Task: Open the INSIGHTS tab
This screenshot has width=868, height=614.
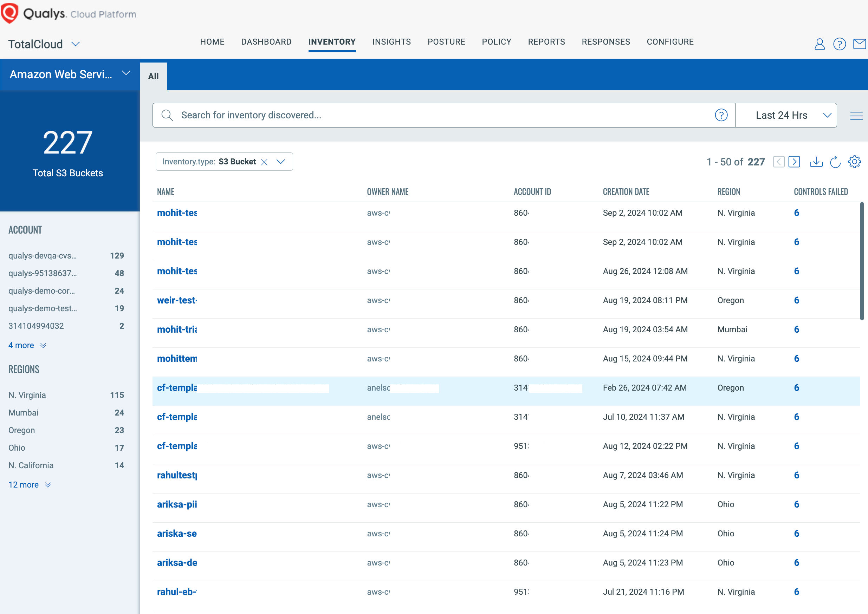Action: click(x=391, y=42)
